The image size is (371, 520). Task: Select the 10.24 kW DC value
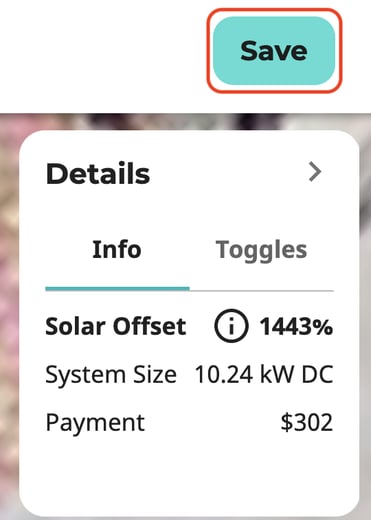pyautogui.click(x=264, y=375)
